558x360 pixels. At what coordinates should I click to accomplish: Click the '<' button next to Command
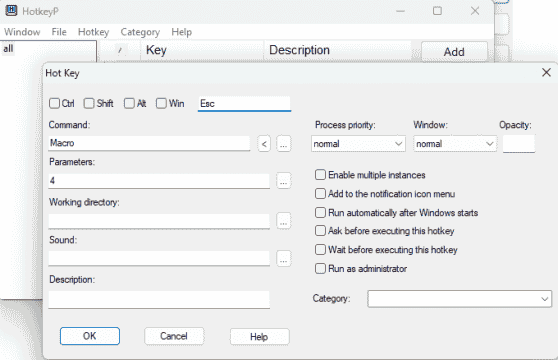(x=264, y=144)
